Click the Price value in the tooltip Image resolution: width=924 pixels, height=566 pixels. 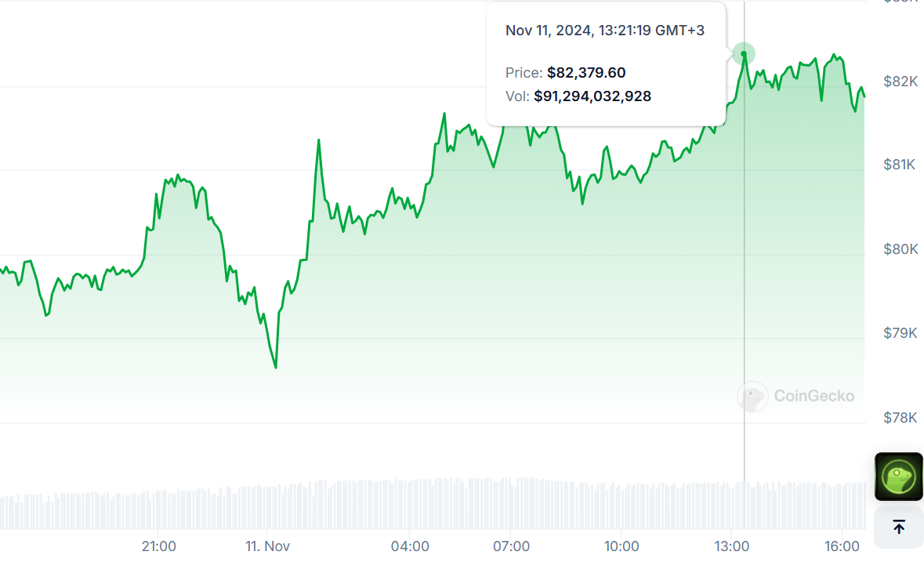click(586, 72)
